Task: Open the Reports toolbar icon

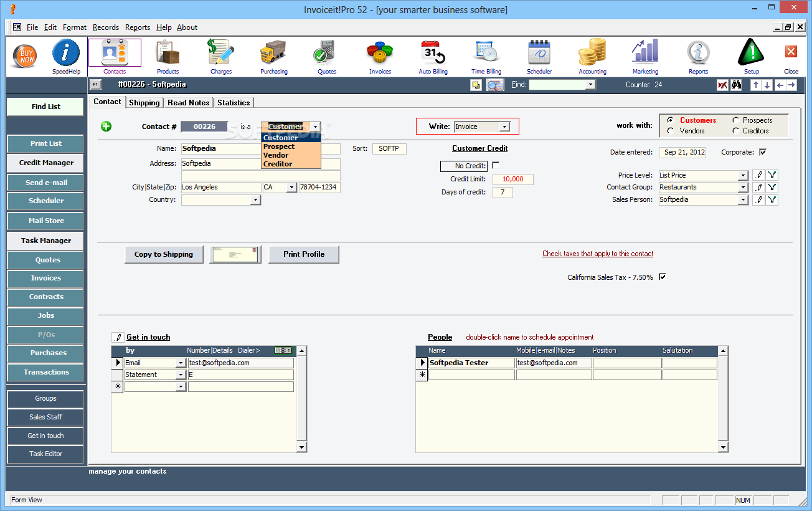Action: click(x=698, y=57)
